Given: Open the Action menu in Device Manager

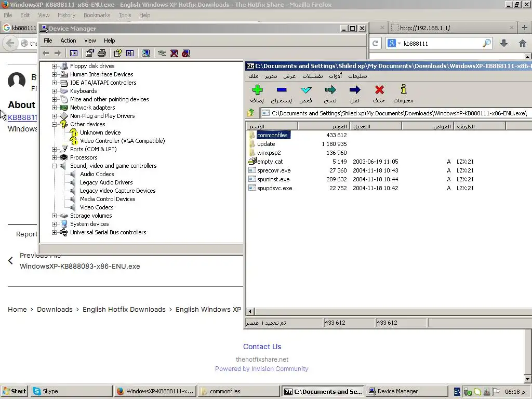Looking at the screenshot, I should pos(68,41).
